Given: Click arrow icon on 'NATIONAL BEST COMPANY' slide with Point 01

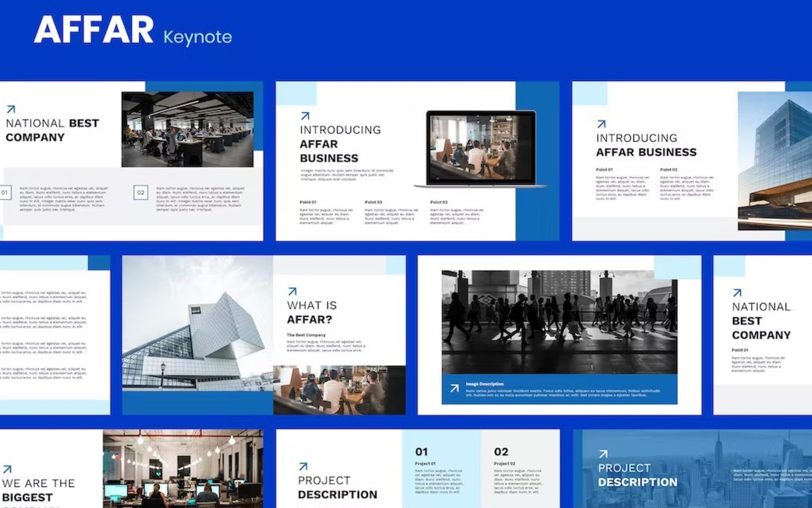Looking at the screenshot, I should [x=737, y=293].
